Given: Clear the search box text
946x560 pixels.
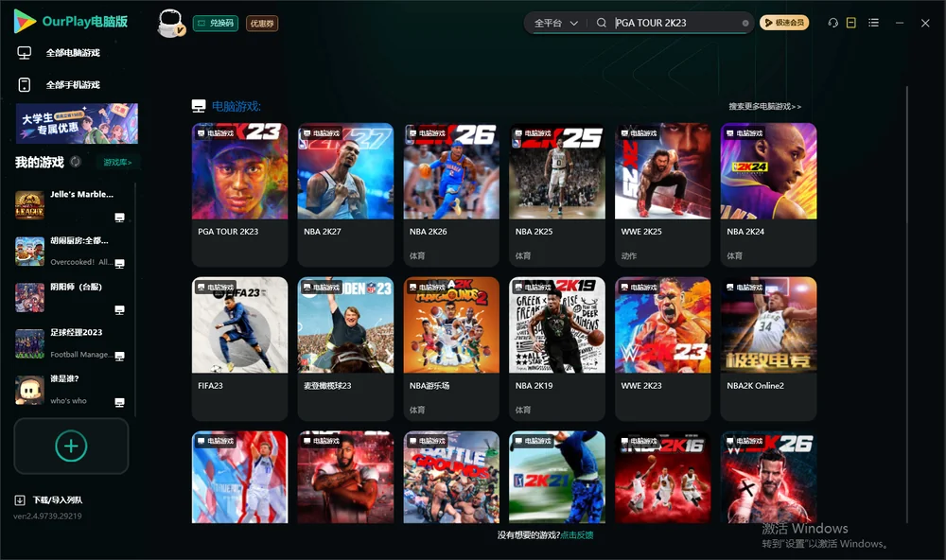Looking at the screenshot, I should coord(745,23).
